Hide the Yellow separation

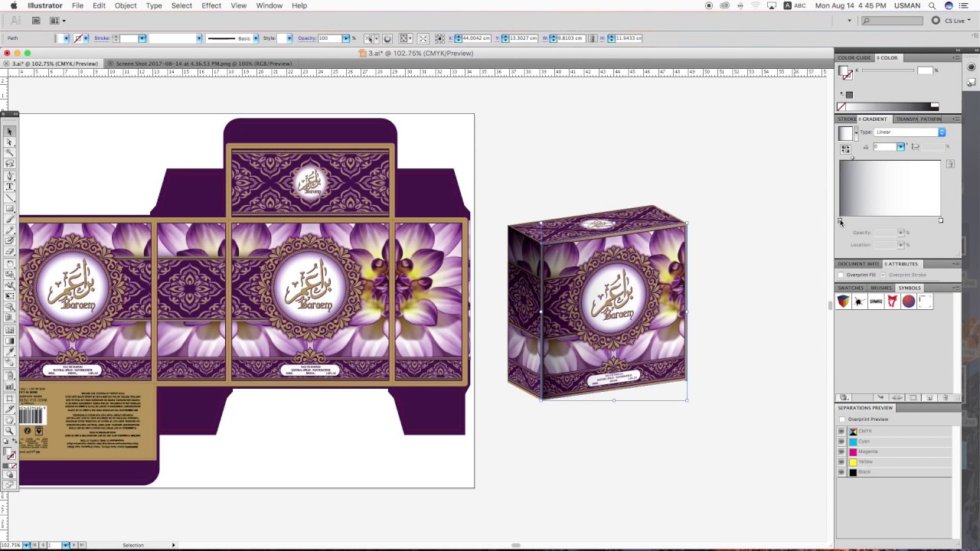[x=841, y=462]
